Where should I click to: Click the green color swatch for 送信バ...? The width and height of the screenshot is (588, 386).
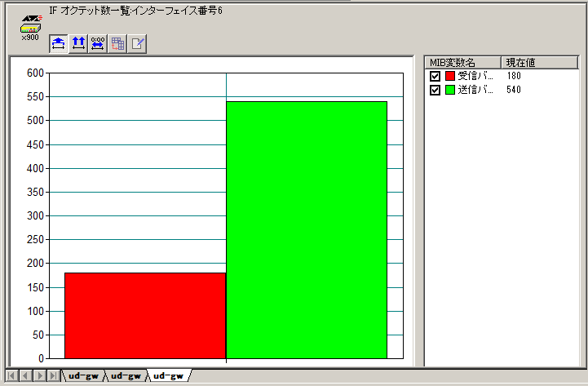450,90
